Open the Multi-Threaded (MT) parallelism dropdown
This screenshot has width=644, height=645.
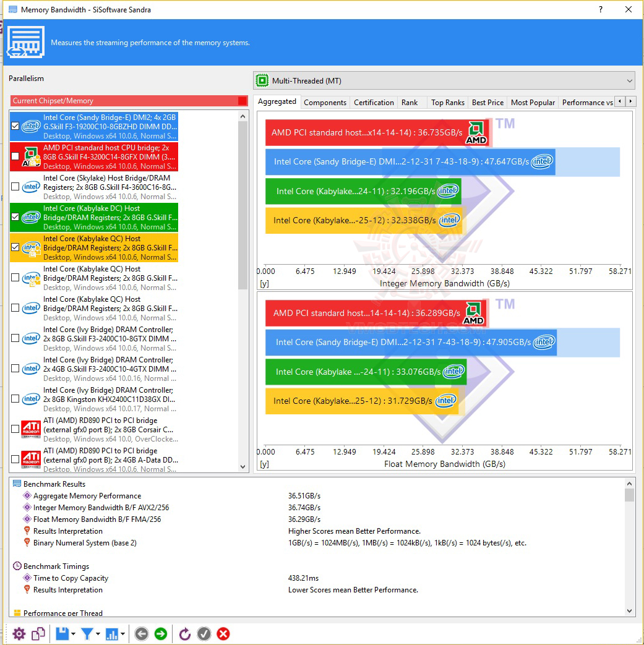point(444,80)
